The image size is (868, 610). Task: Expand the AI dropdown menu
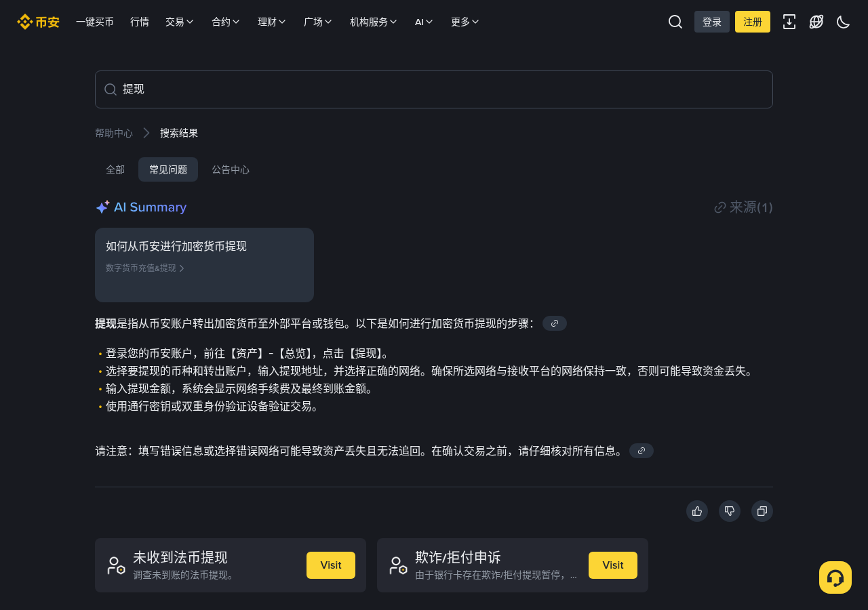[424, 22]
